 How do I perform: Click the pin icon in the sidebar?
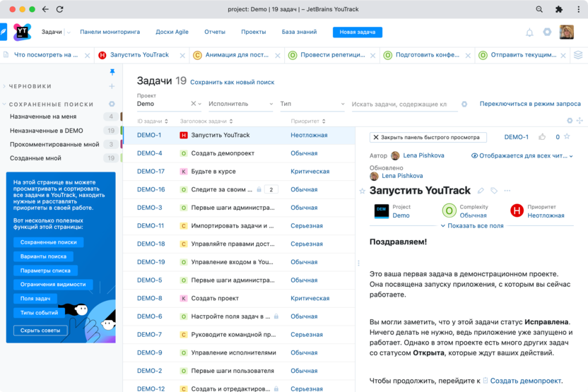coord(112,72)
